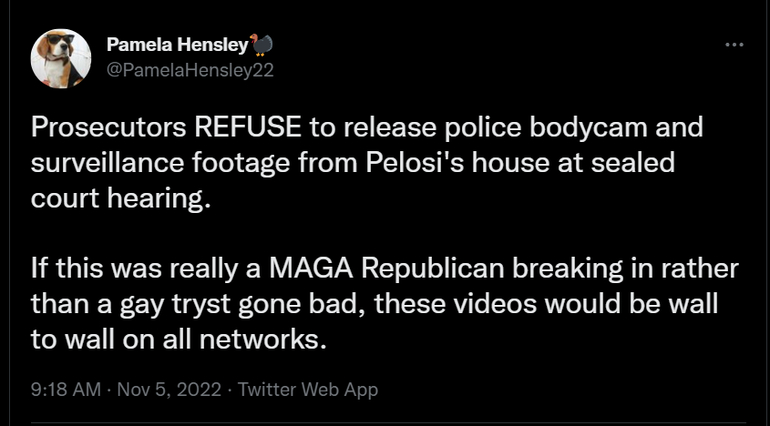Click the @PamelaHensley22 handle
Screen dimensions: 770x426
(x=190, y=70)
